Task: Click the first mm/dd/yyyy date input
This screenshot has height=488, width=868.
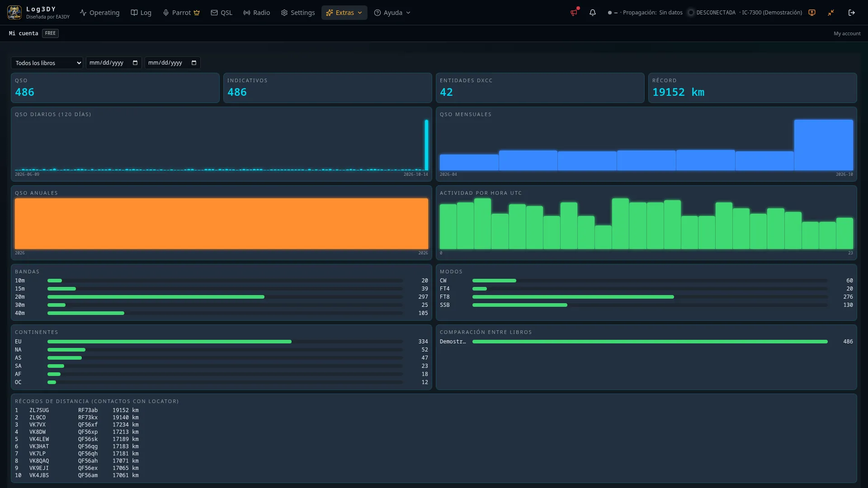Action: click(114, 63)
